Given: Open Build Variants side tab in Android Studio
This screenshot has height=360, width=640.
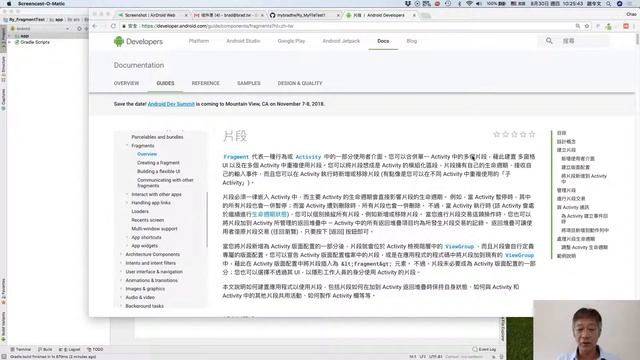Looking at the screenshot, I should point(3,327).
